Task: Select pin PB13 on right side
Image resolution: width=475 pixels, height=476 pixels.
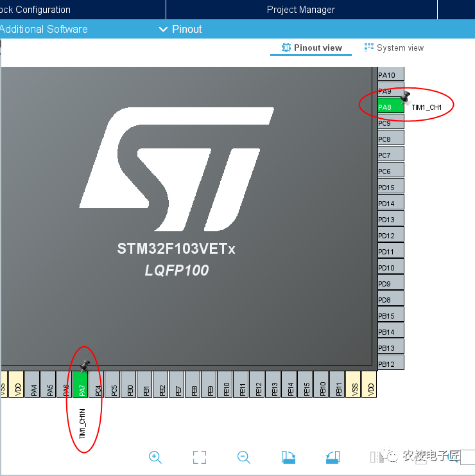Action: (391, 347)
